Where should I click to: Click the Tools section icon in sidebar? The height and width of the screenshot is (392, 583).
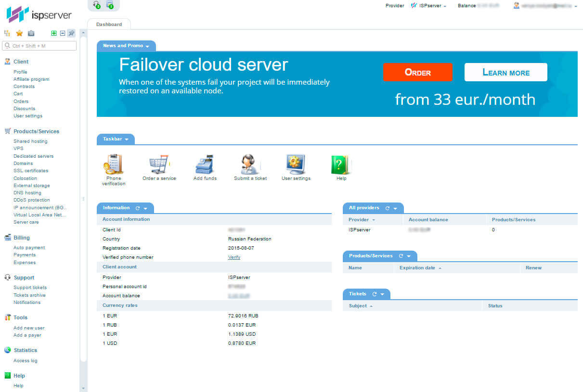coord(8,317)
